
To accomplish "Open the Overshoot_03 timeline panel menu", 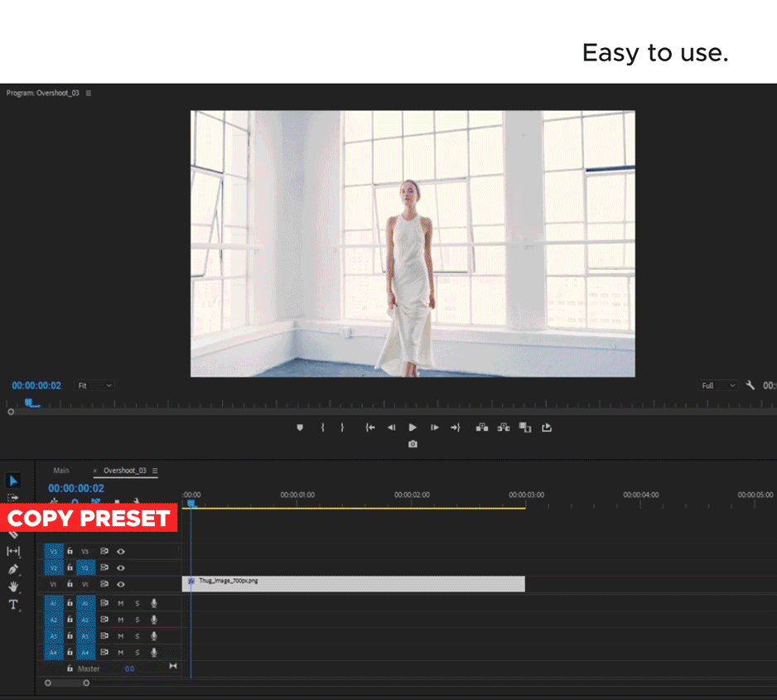I will coord(155,471).
